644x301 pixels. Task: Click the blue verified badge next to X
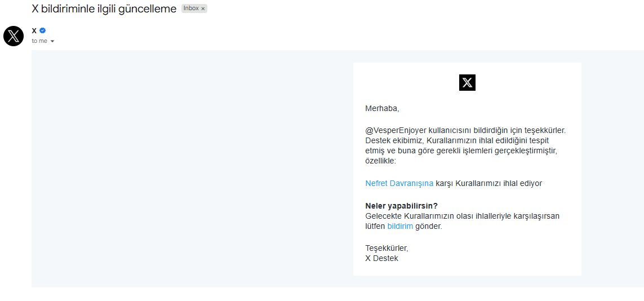coord(42,30)
